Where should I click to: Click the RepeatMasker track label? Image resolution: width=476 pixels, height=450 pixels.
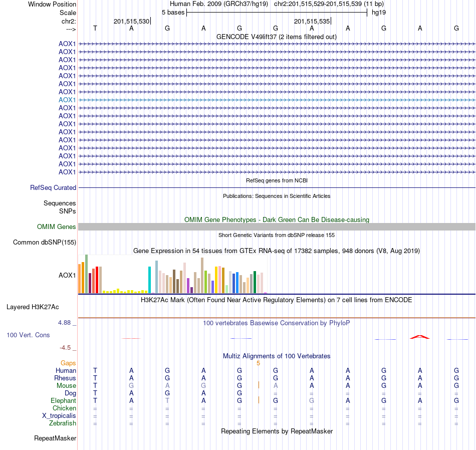click(x=55, y=438)
